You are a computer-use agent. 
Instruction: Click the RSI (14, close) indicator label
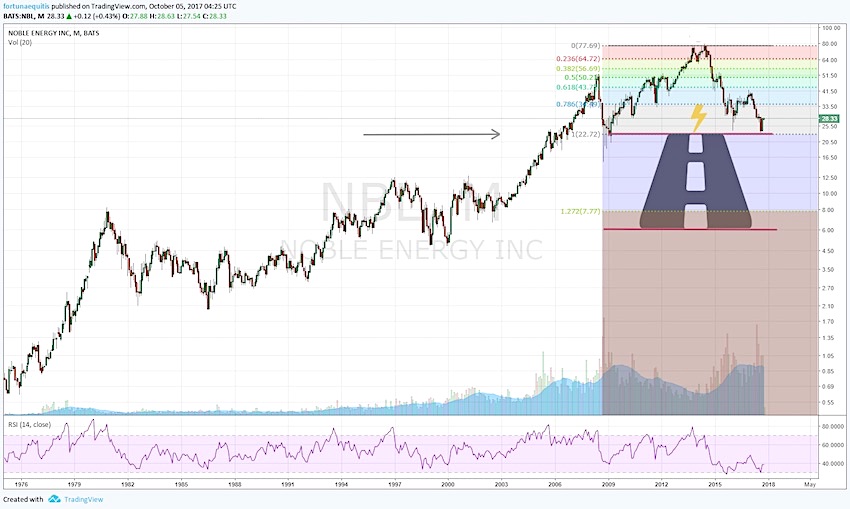tap(29, 424)
